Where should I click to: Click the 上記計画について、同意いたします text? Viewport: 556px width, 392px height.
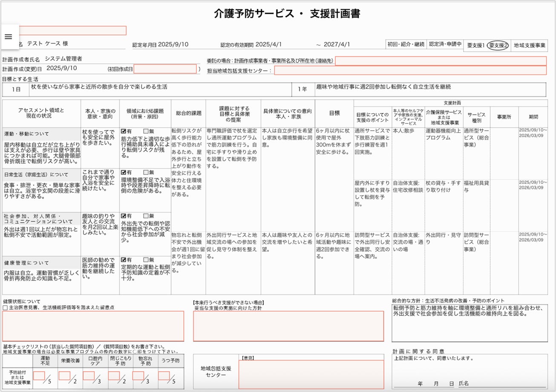click(x=434, y=358)
